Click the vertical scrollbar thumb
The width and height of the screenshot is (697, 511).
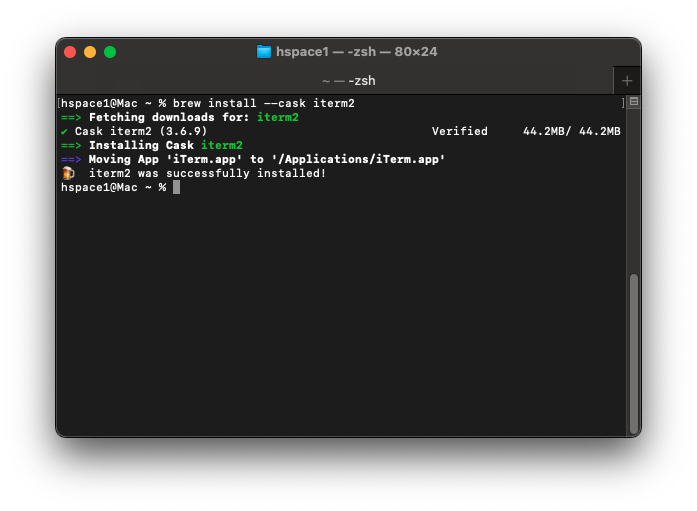pos(633,352)
